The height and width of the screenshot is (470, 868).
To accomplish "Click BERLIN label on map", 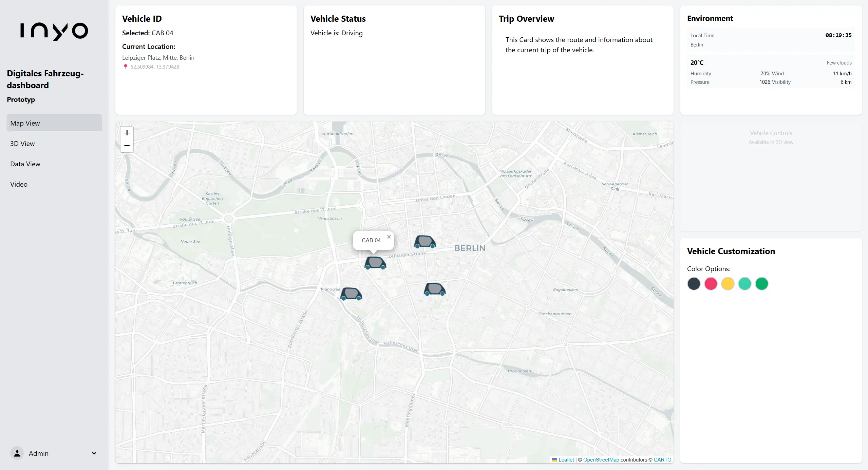I will coord(470,248).
